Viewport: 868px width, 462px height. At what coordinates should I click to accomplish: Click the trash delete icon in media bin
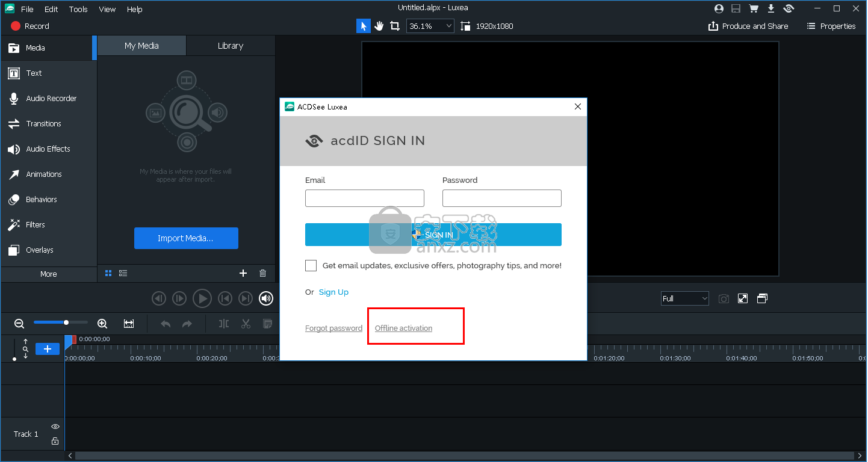(x=262, y=273)
